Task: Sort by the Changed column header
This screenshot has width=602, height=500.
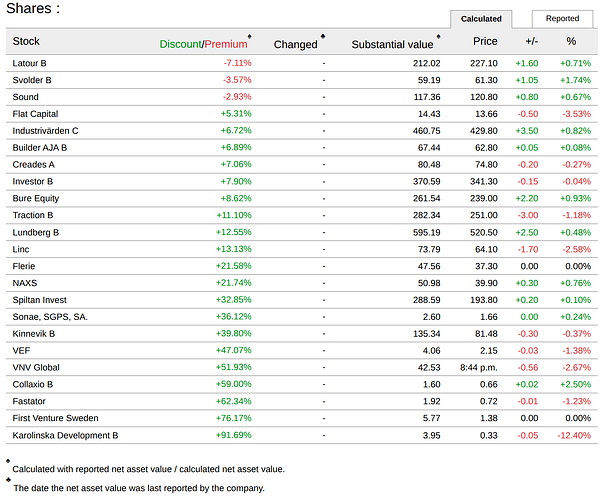Action: (x=295, y=44)
